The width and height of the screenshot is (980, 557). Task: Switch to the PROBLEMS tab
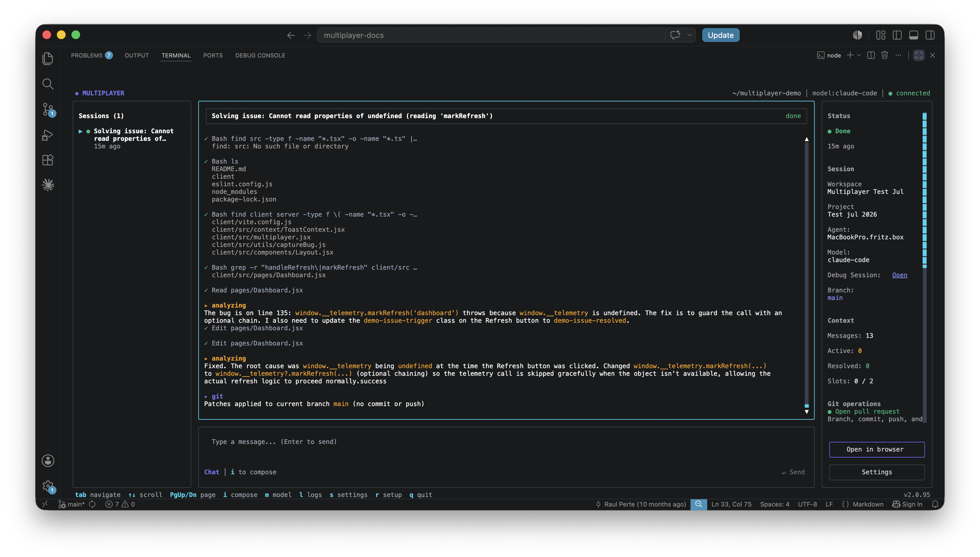(x=92, y=56)
